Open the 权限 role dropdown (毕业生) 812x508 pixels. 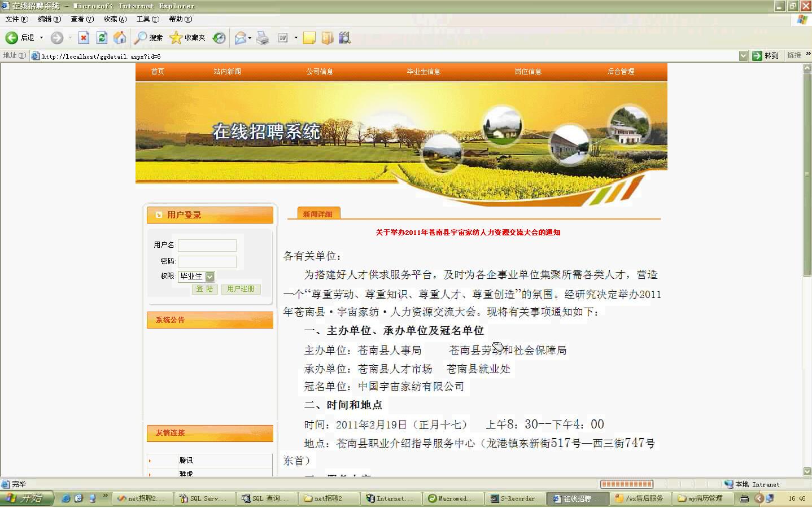coord(197,276)
